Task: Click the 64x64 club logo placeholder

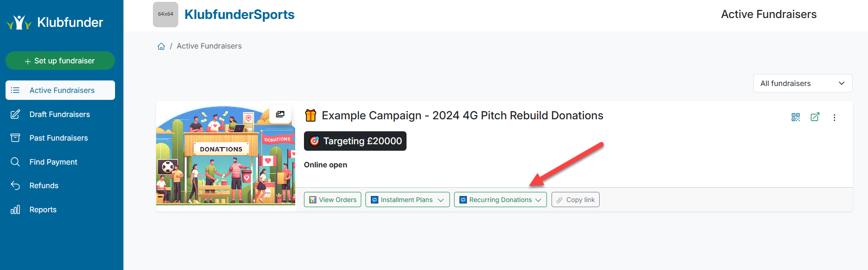Action: [165, 14]
